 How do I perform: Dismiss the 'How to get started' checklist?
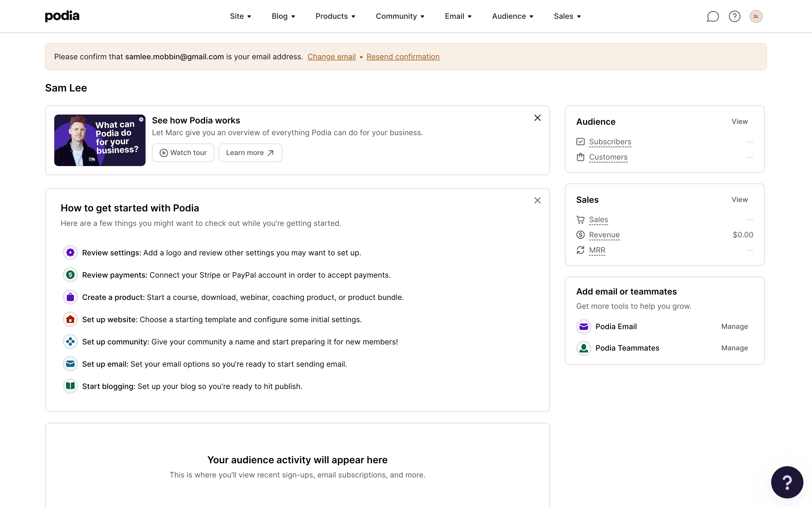point(537,200)
